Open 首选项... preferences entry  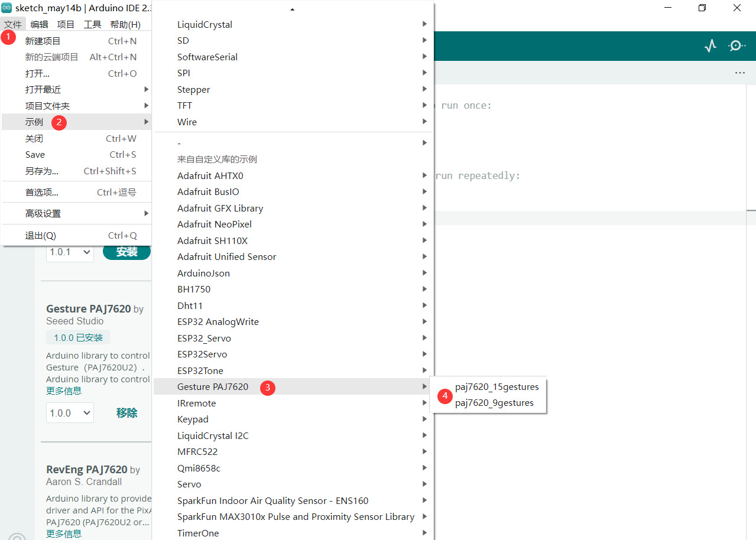pos(76,192)
